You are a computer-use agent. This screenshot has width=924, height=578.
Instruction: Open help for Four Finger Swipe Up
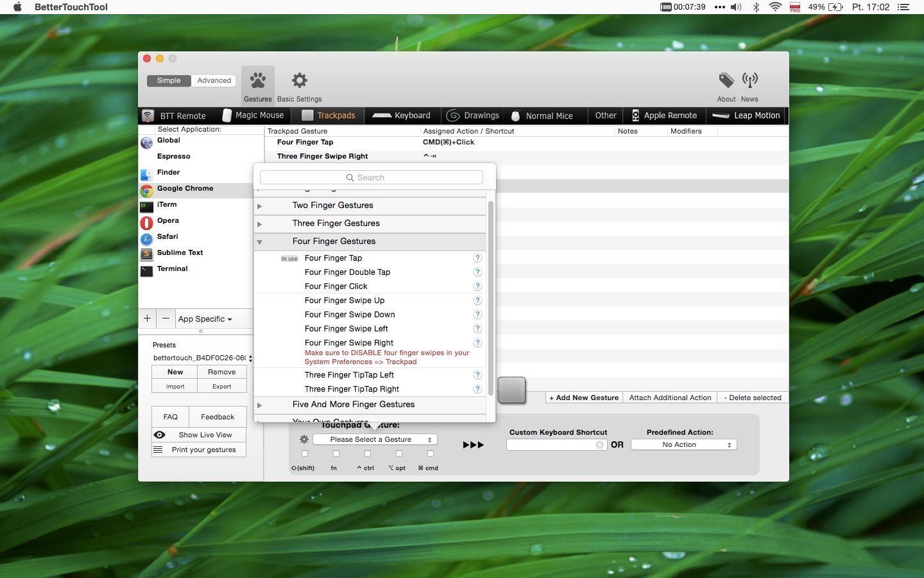pyautogui.click(x=477, y=301)
